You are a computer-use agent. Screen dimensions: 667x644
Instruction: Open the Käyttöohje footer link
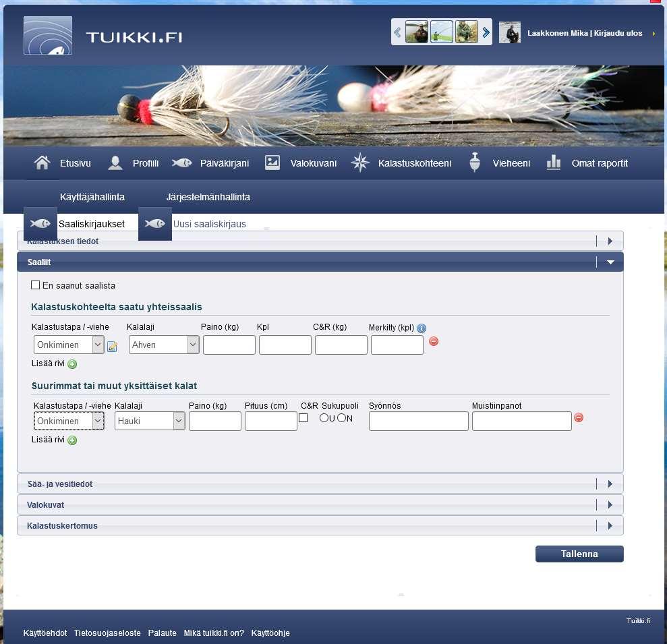click(x=270, y=633)
